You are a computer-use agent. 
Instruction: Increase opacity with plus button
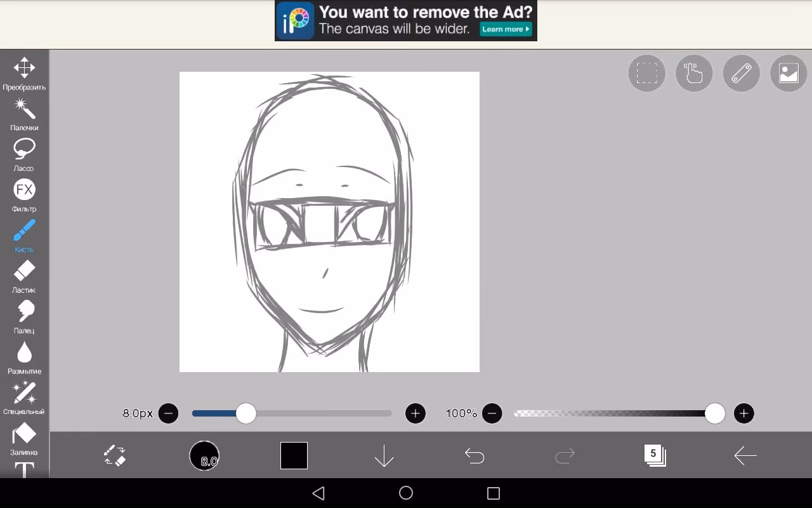pos(743,413)
